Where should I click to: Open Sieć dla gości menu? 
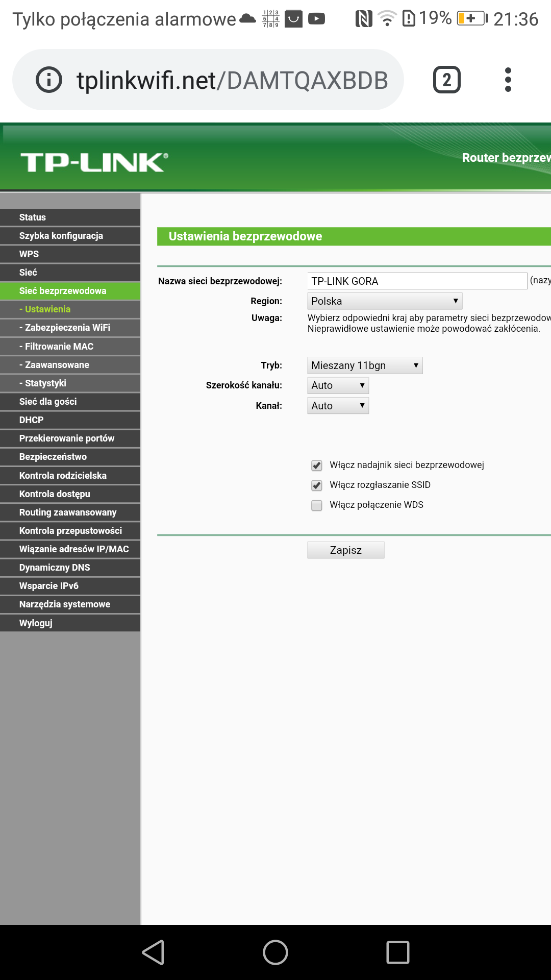(x=70, y=402)
